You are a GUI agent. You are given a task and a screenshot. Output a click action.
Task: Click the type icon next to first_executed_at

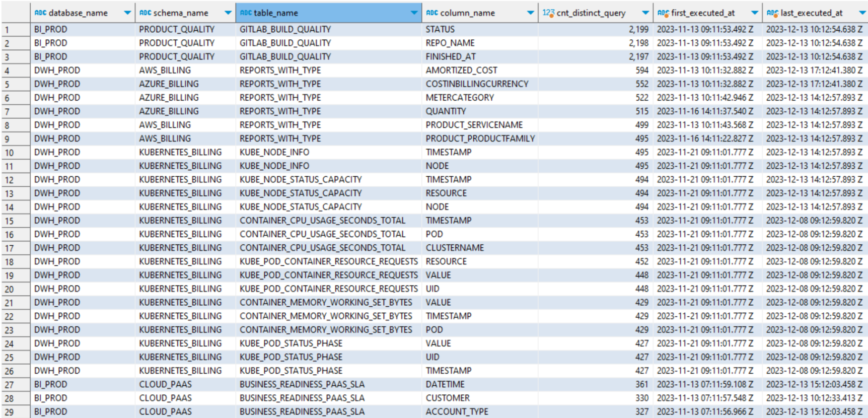pos(663,13)
